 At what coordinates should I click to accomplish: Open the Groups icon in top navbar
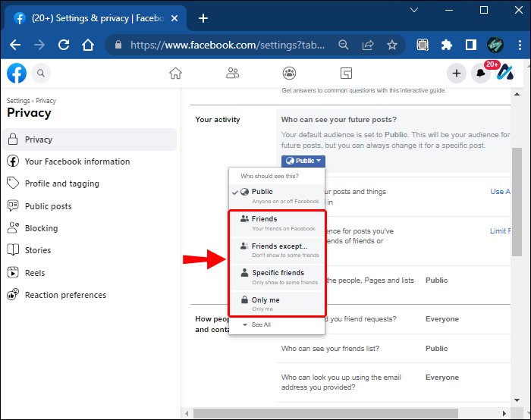[x=289, y=74]
